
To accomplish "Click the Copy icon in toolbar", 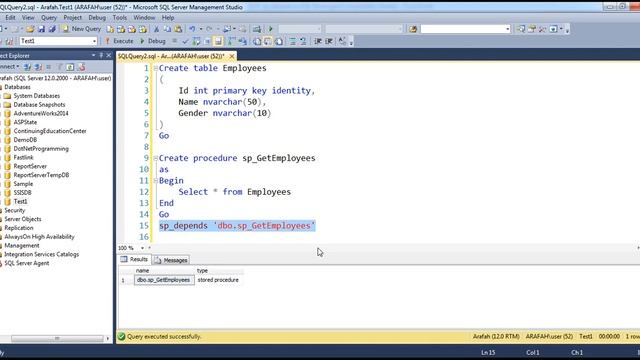I will click(x=167, y=29).
